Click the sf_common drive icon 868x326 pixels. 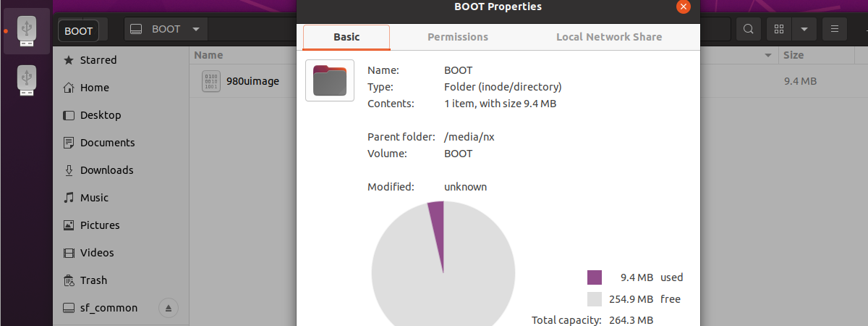(x=69, y=308)
